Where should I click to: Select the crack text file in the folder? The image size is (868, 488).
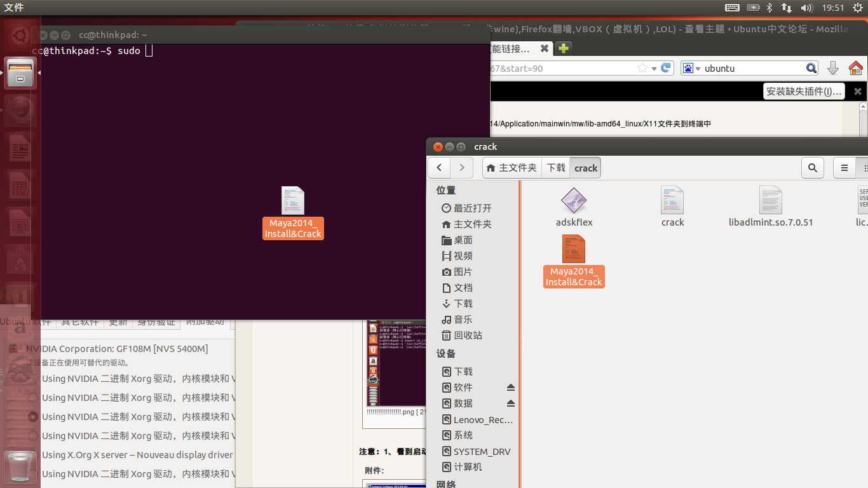(x=672, y=207)
